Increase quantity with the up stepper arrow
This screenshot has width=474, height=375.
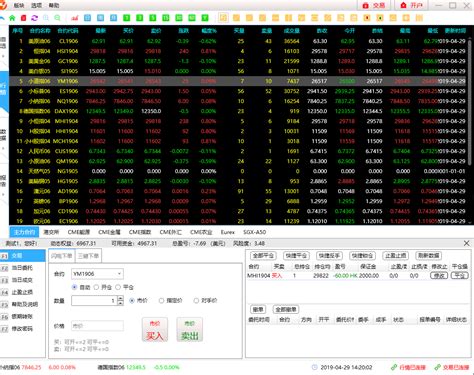click(121, 298)
